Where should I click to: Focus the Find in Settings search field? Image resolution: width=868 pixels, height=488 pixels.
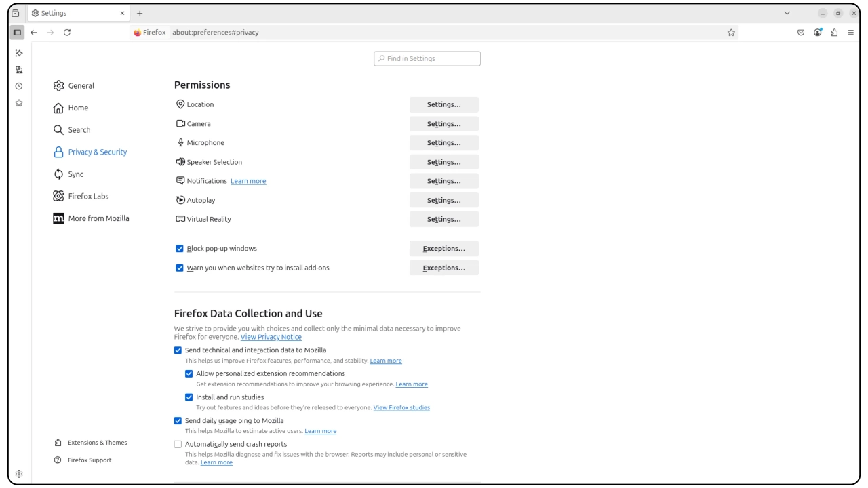427,58
